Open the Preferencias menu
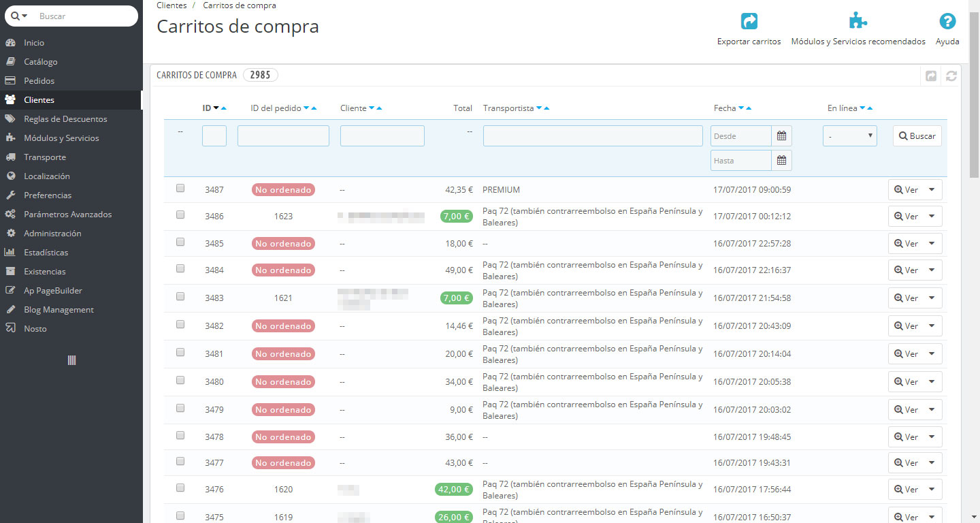980x523 pixels. (x=71, y=195)
